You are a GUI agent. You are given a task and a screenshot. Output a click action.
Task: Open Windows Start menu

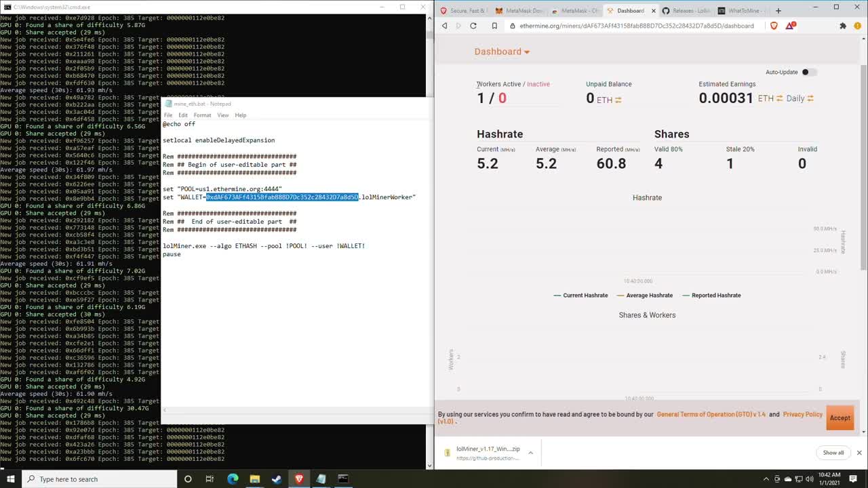coord(10,479)
